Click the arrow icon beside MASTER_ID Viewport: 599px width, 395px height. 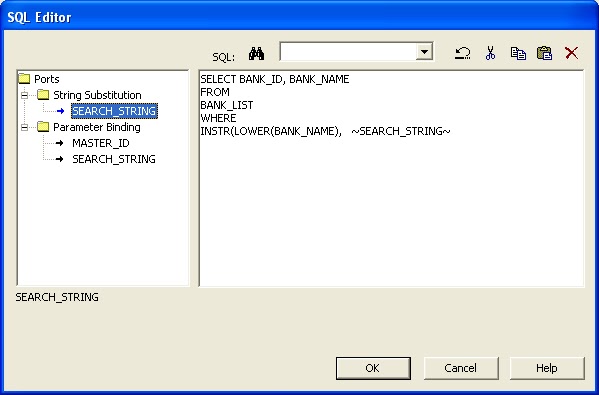(x=60, y=143)
